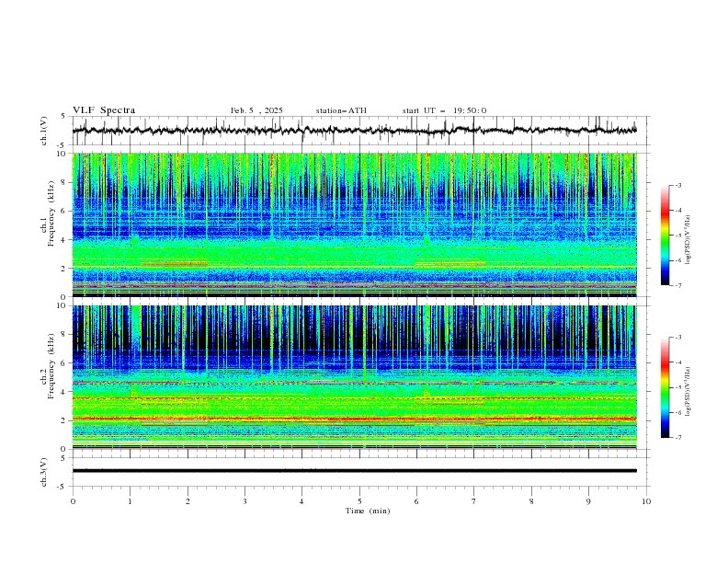Click the ch.3 flat waveform trace
This screenshot has height=563, width=728.
pos(354,471)
